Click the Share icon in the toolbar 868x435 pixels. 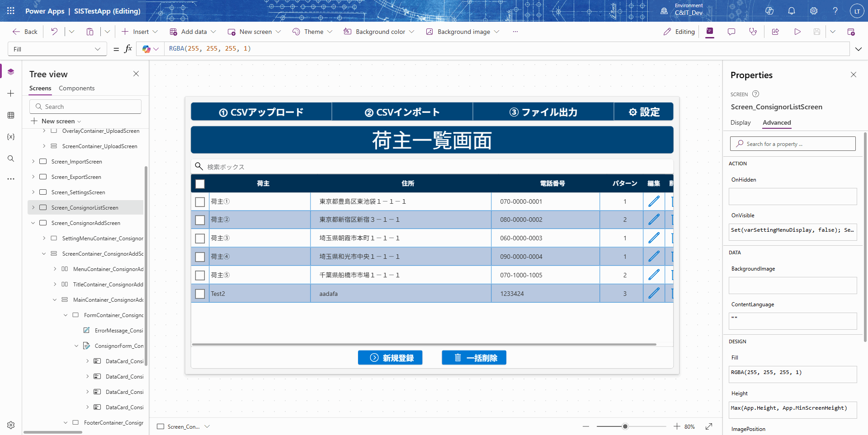pos(775,32)
